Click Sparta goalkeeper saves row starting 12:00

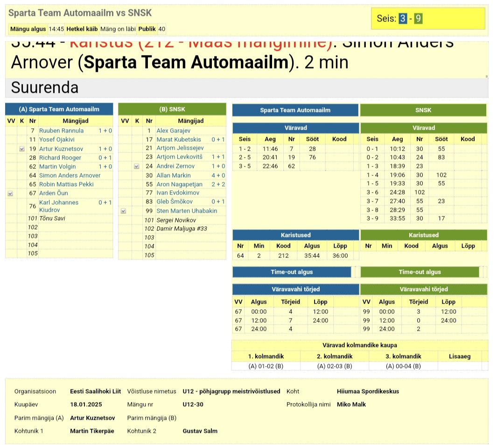pos(295,320)
